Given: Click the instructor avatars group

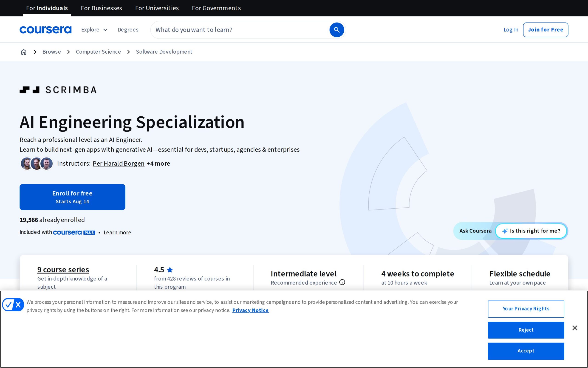Looking at the screenshot, I should tap(37, 164).
